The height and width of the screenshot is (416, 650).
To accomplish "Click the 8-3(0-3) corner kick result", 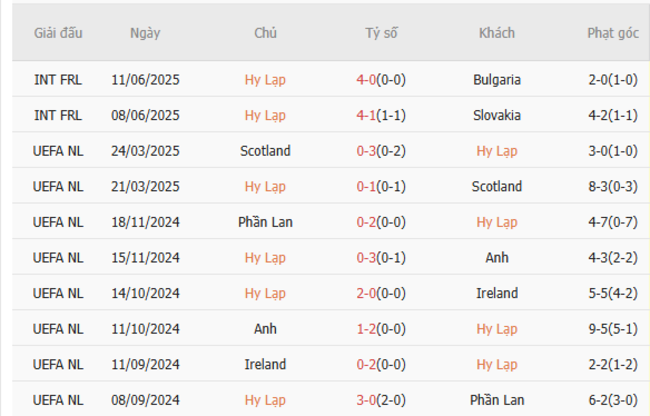I will pyautogui.click(x=612, y=186).
